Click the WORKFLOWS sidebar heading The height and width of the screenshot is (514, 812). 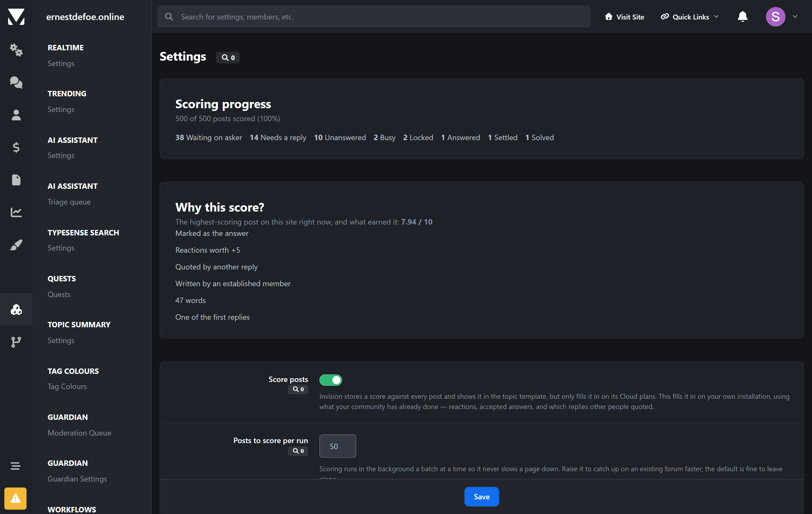coord(72,509)
